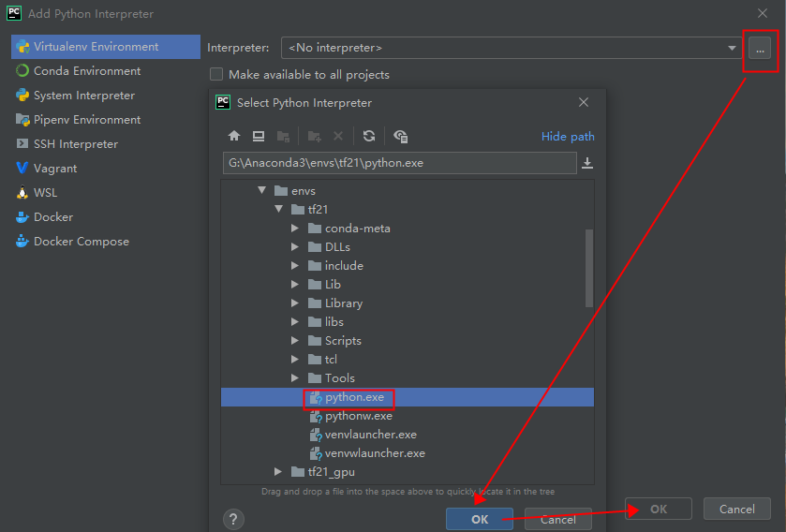Collapse the tf21 folder
The height and width of the screenshot is (532, 786).
[279, 209]
